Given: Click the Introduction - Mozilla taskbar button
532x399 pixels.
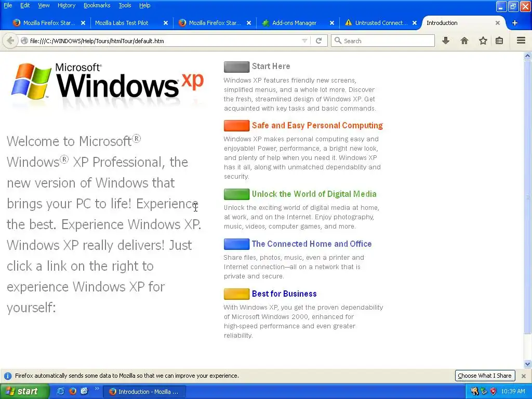Looking at the screenshot, I should point(144,392).
